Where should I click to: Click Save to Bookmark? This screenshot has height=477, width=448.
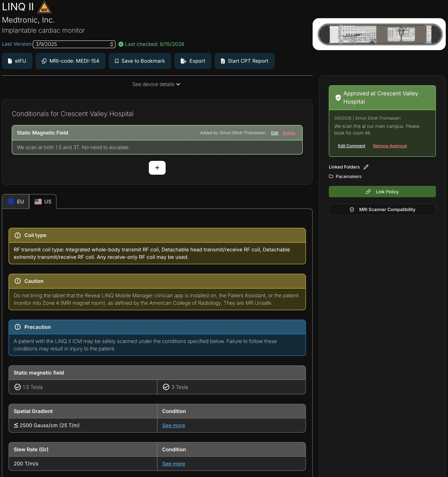click(x=140, y=61)
